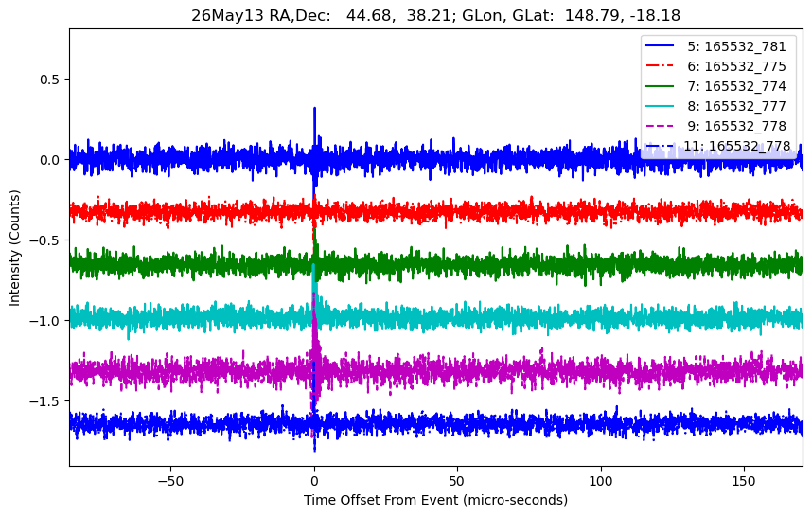This screenshot has width=812, height=516.
Task: Click the 'Intensity (Counts)' y-axis label
Action: click(x=14, y=248)
